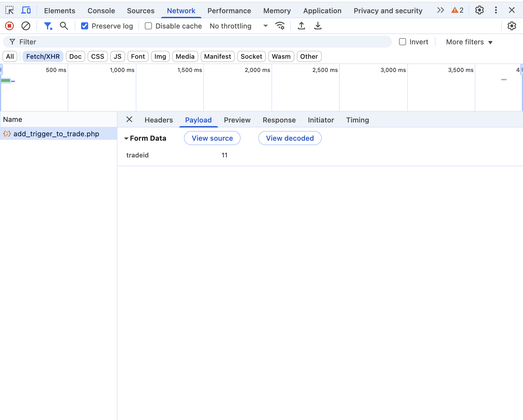Stop recording network log
Image resolution: width=523 pixels, height=420 pixels.
(x=9, y=26)
